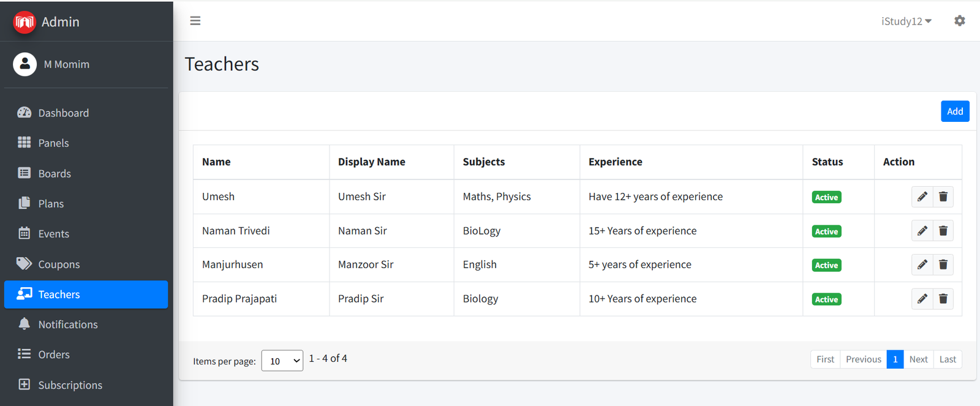Delete Umesh using the trash icon
The image size is (980, 406).
[x=943, y=197]
